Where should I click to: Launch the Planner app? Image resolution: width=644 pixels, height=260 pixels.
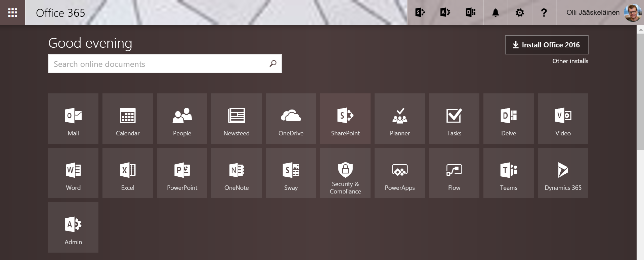pyautogui.click(x=400, y=119)
